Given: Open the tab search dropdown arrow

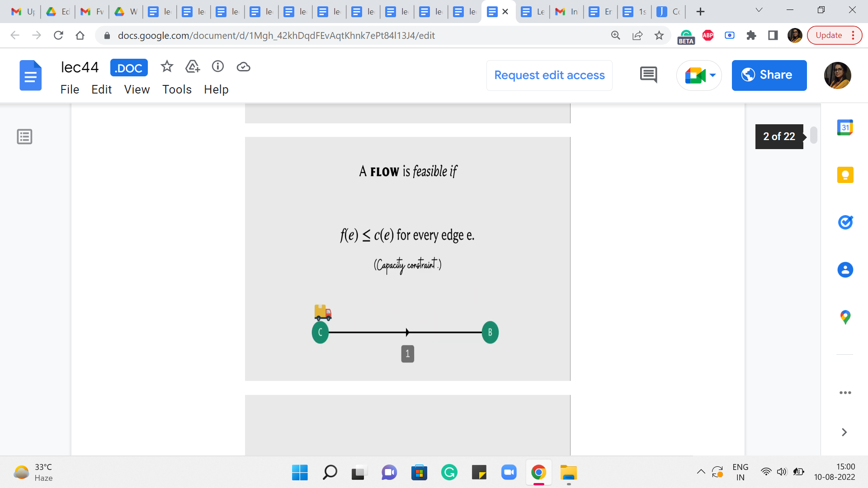Looking at the screenshot, I should (759, 10).
